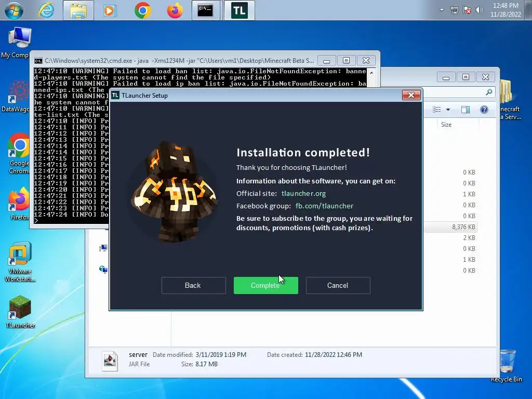Click the cmd.exe title bar icon
Image resolution: width=532 pixels, height=399 pixels.
(x=38, y=61)
